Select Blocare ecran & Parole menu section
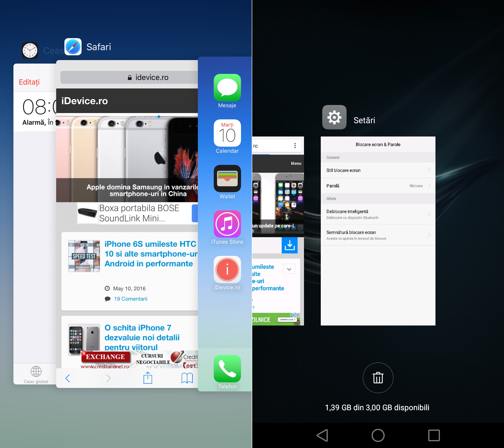This screenshot has height=448, width=504. 379,140
